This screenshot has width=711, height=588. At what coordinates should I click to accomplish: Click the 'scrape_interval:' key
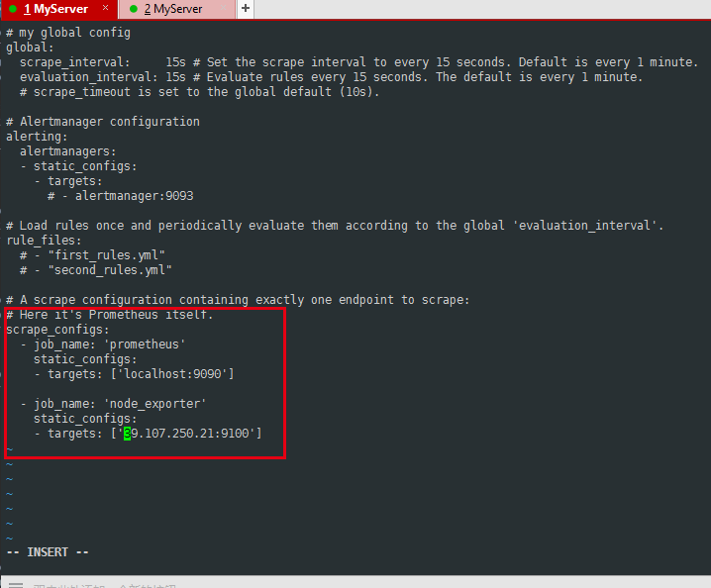[x=75, y=62]
